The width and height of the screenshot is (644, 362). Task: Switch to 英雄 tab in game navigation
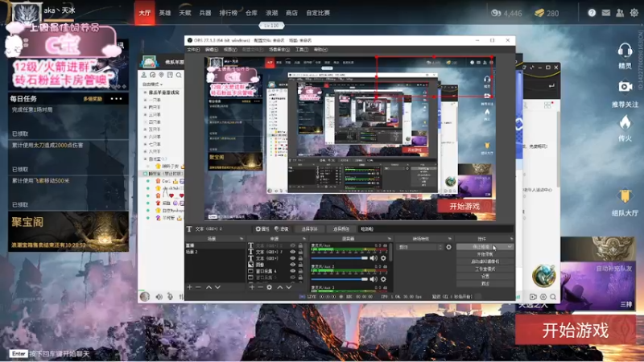(x=165, y=13)
